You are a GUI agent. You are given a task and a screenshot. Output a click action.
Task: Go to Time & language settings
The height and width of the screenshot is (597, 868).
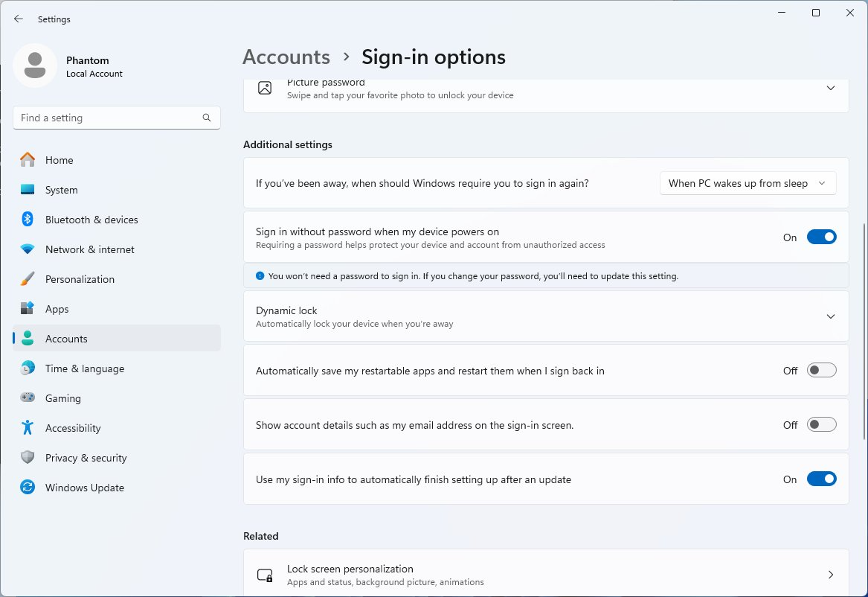click(x=84, y=368)
